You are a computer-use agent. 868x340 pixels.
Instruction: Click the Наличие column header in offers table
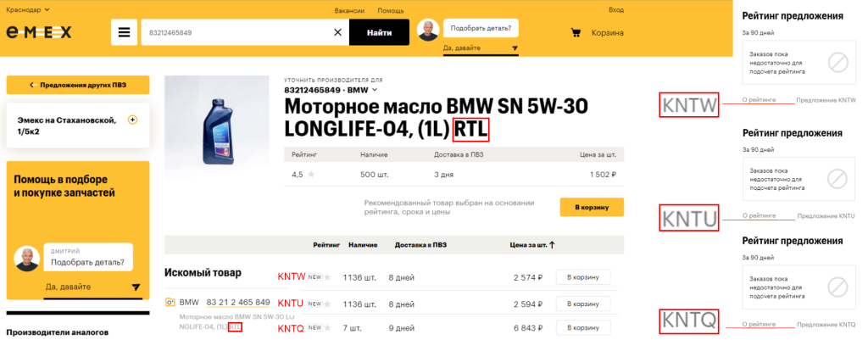(x=363, y=244)
